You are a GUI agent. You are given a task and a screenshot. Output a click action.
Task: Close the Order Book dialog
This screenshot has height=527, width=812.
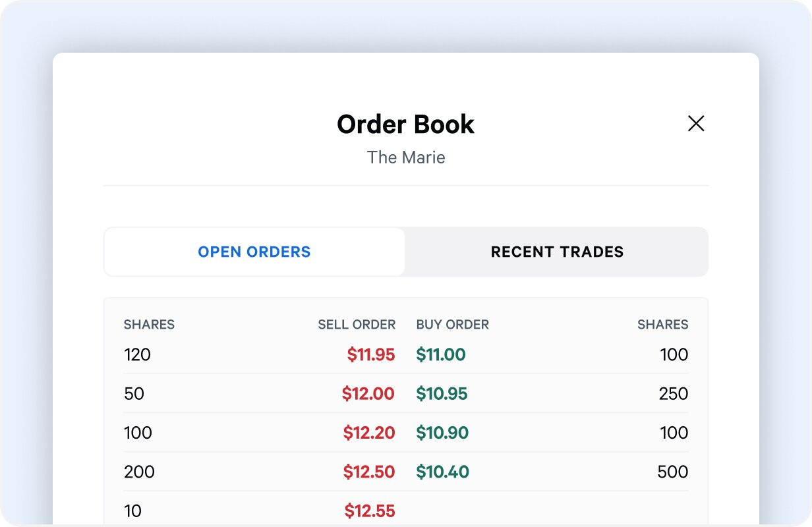click(x=696, y=123)
